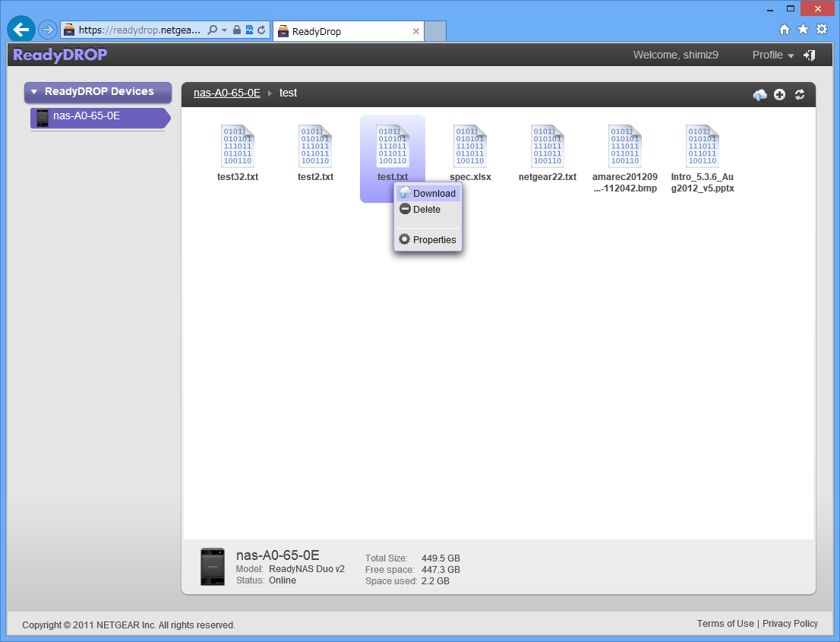This screenshot has height=642, width=840.
Task: Choose Delete from the context menu
Action: 427,210
